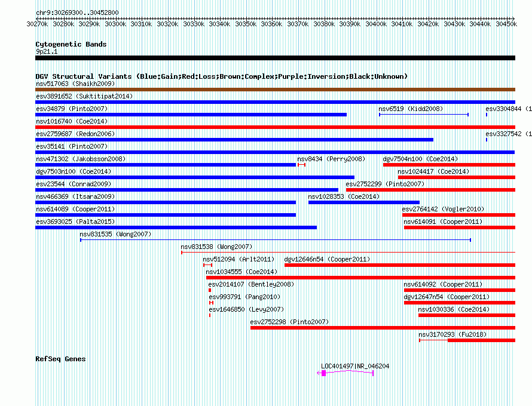This screenshot has width=532, height=406.
Task: Click the DGV Structural Variants track title
Action: (x=222, y=76)
